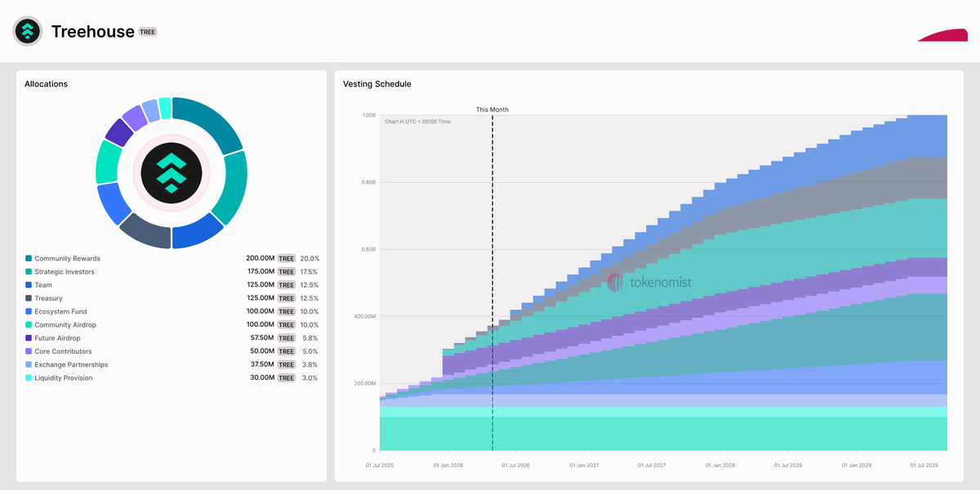Click the Exchange Partnerships legend color square
Screen dimensions: 980x490
click(29, 365)
